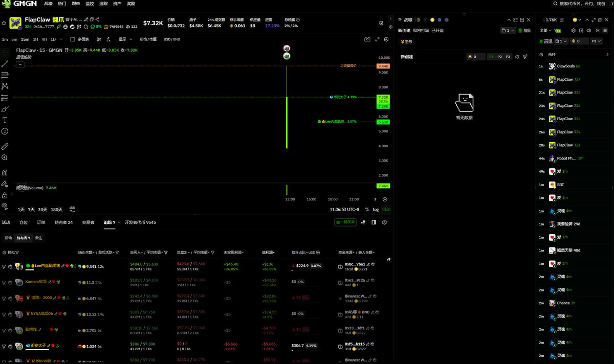
Task: Toggle the percent scale on the chart
Action: click(x=367, y=209)
